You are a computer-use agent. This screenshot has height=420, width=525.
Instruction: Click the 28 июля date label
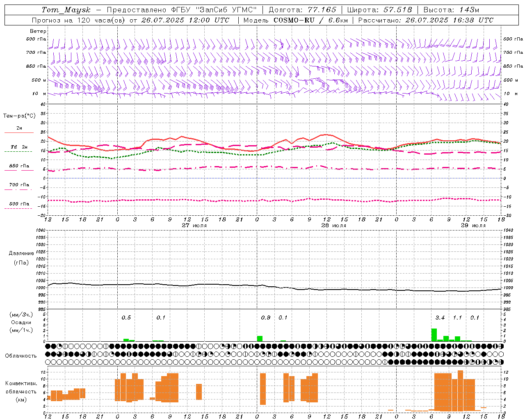click(x=334, y=226)
